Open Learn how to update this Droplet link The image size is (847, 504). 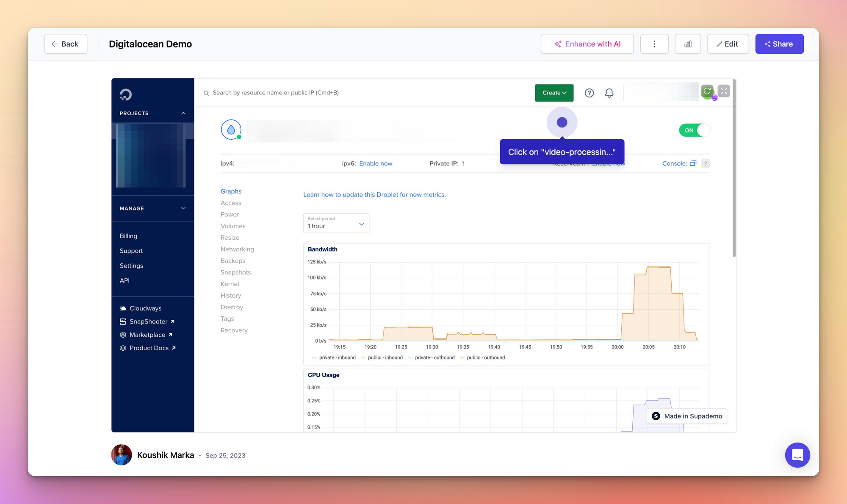pyautogui.click(x=374, y=195)
